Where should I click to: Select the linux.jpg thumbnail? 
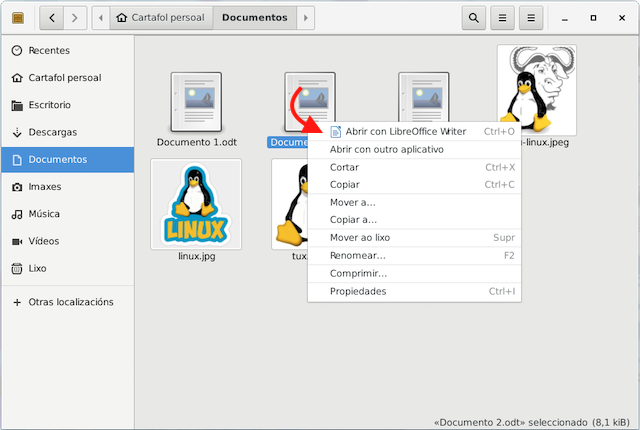tap(196, 205)
